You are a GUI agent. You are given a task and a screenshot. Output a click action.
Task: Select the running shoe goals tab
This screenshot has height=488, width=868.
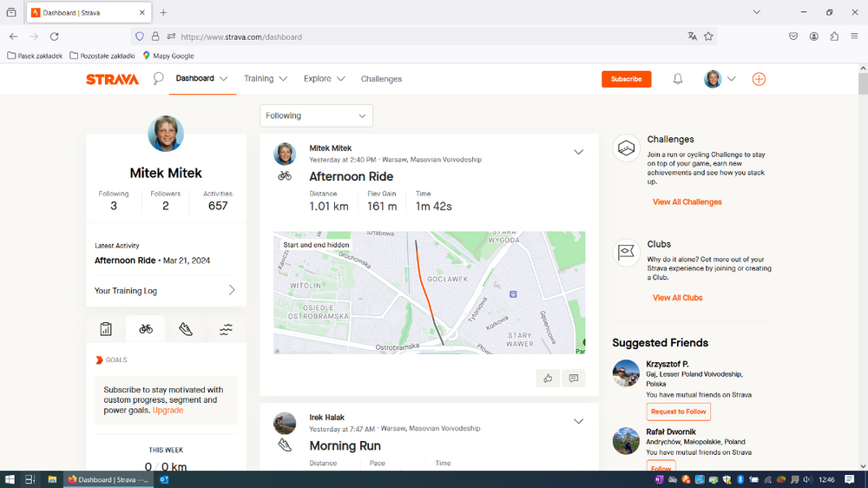(186, 329)
